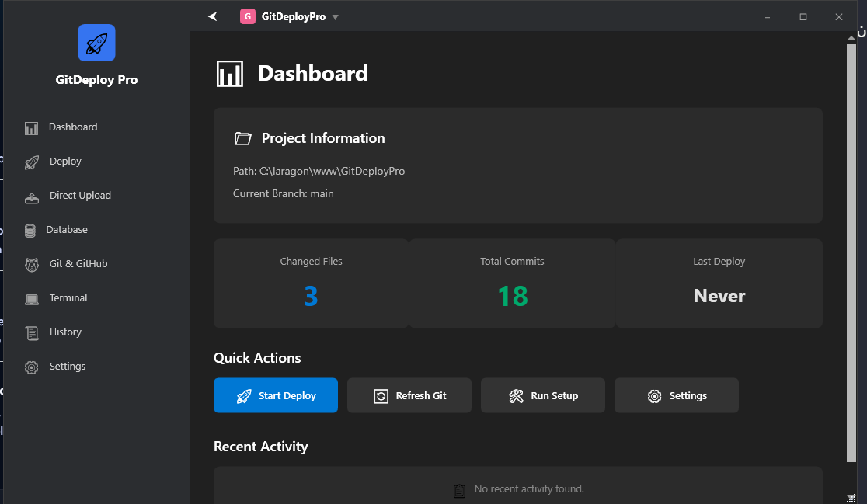This screenshot has width=867, height=504.
Task: Open the Terminal via its sidebar icon
Action: (x=31, y=297)
